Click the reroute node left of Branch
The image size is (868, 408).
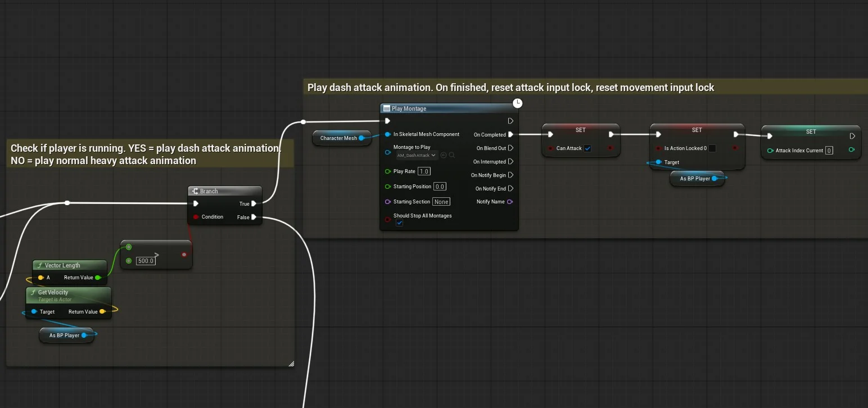point(67,203)
